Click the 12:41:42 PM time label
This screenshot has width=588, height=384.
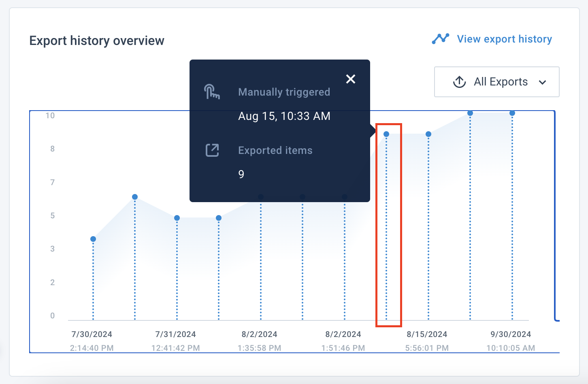coord(176,348)
